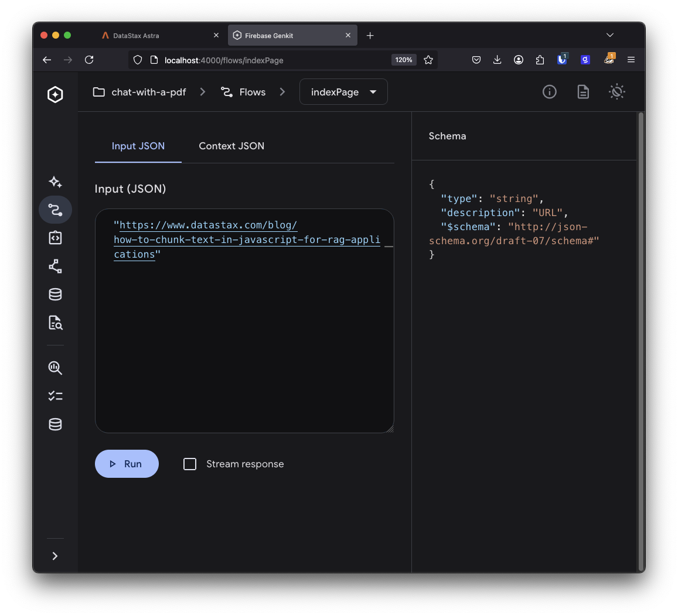Open the Prompts code-file icon in sidebar

[x=55, y=238]
